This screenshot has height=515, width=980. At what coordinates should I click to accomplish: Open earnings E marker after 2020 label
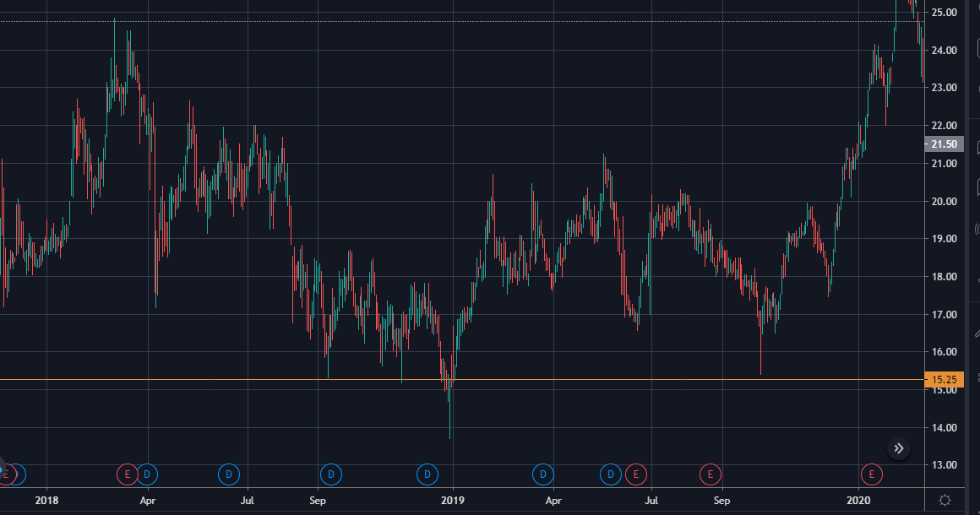pyautogui.click(x=871, y=474)
